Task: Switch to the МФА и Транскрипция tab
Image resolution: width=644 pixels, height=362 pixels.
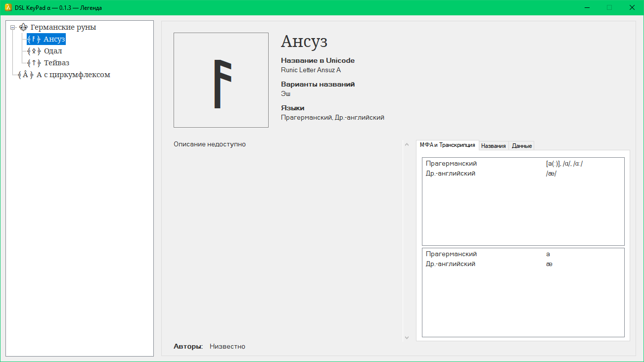Action: [448, 145]
